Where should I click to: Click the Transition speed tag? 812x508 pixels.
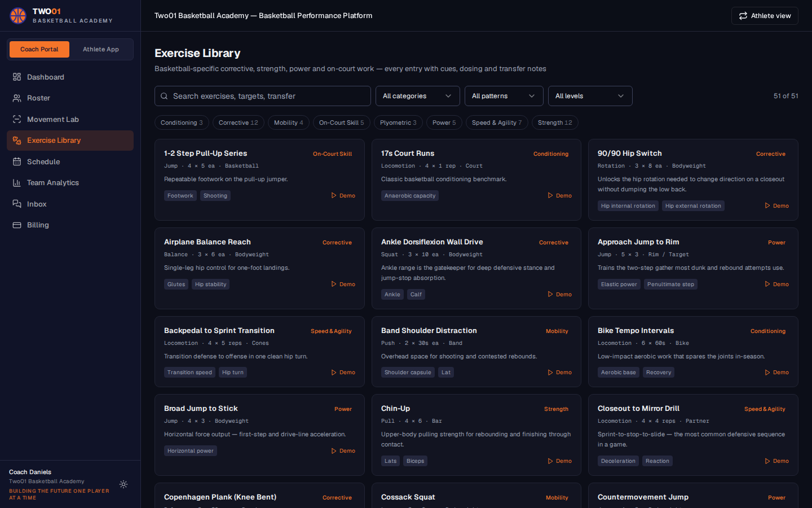tap(189, 373)
